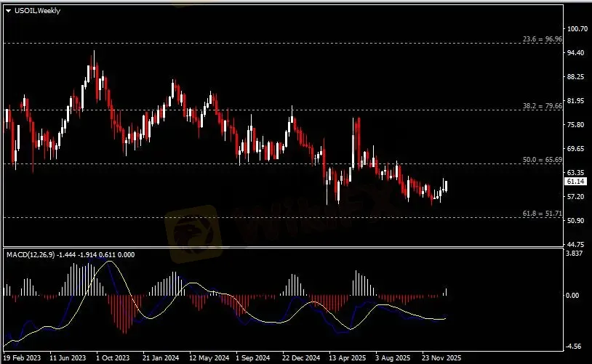Select the 22 Dec 2024 date label
The height and width of the screenshot is (364, 592).
point(301,358)
